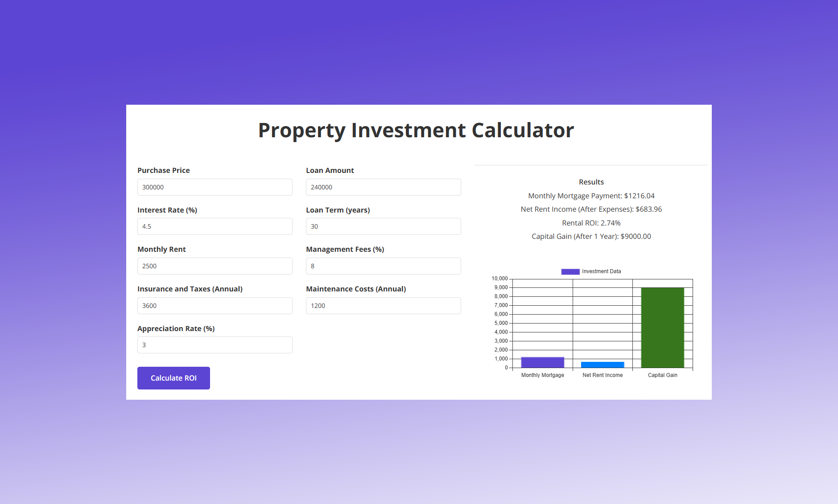Click the purple Monthly Mortgage bar
838x504 pixels.
[x=542, y=363]
